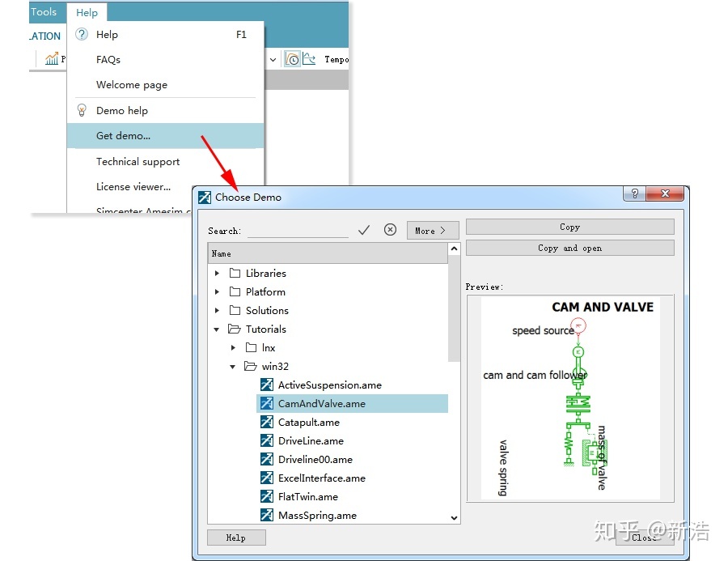The image size is (728, 561).
Task: Click CamAndValve.ame file icon
Action: click(x=266, y=403)
